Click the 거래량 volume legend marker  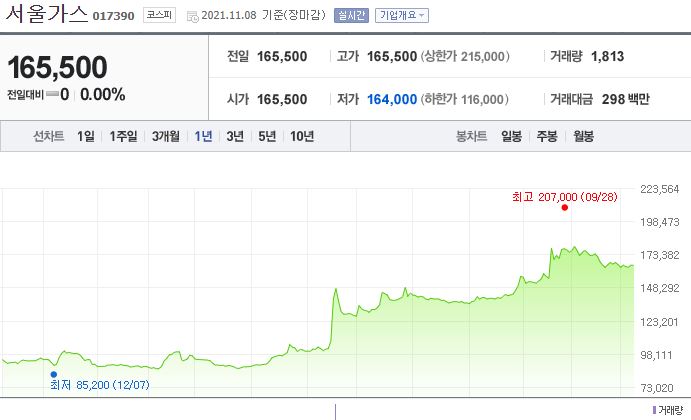654,410
